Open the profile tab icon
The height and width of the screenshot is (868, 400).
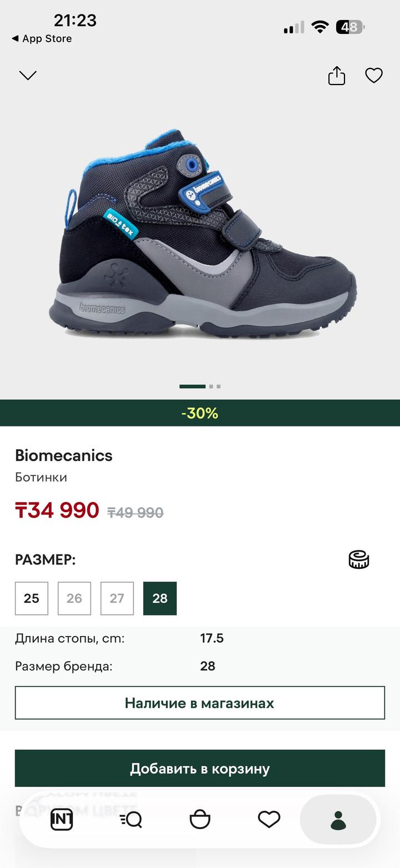tap(338, 820)
